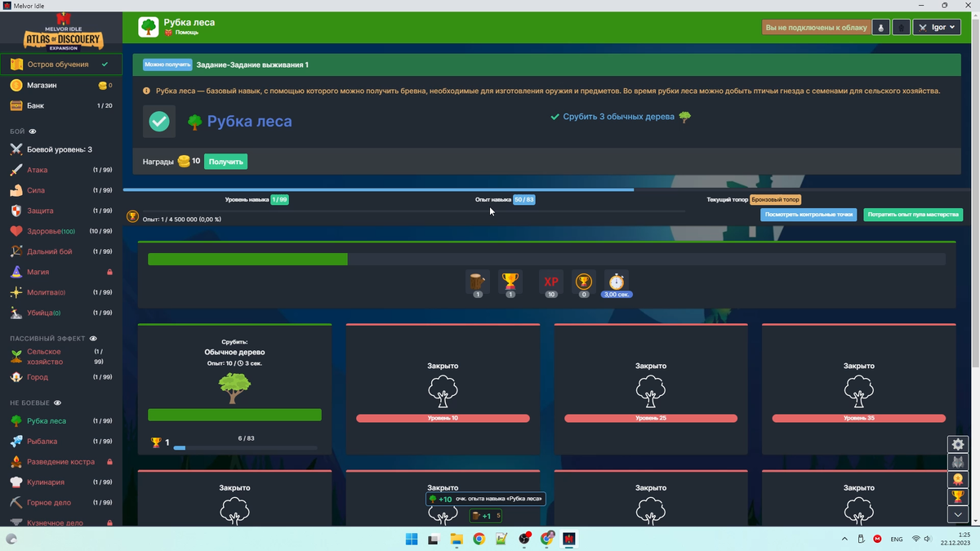Click the log reward icon
This screenshot has width=980, height=551.
coord(478,282)
